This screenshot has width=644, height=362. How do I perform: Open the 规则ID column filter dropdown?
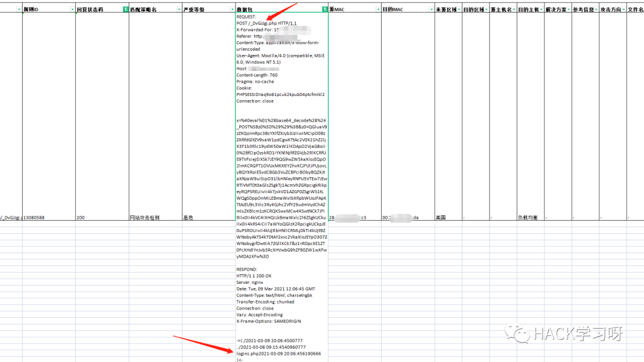(x=73, y=10)
